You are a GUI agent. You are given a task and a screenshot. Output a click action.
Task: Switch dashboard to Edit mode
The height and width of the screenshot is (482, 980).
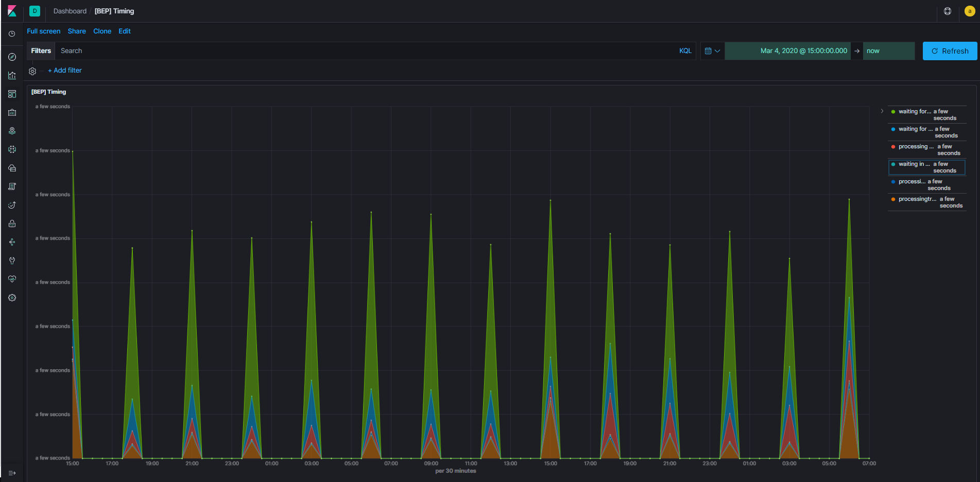125,31
